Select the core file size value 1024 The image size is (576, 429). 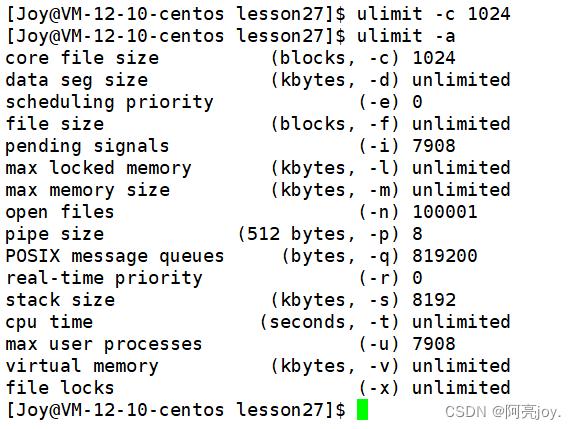point(434,58)
